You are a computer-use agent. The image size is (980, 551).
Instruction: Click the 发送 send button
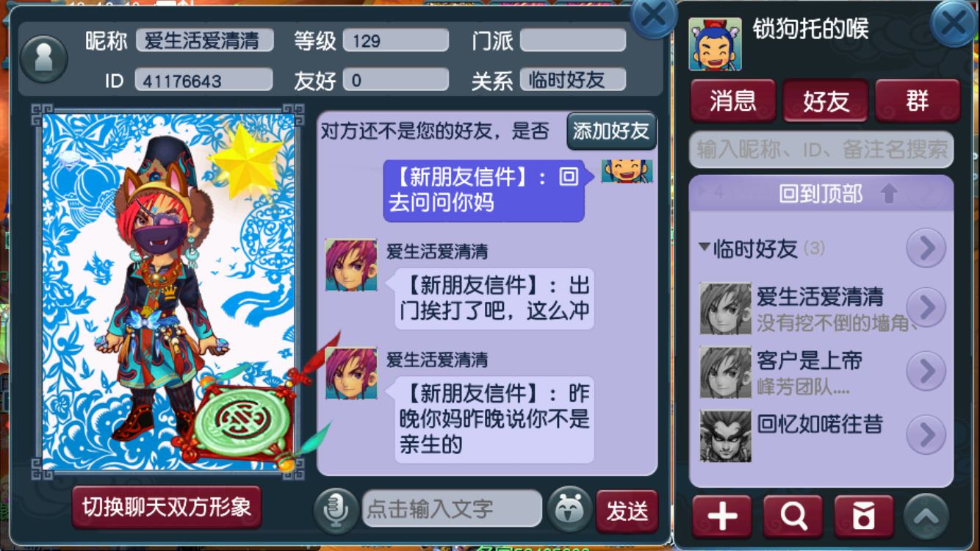click(x=627, y=511)
